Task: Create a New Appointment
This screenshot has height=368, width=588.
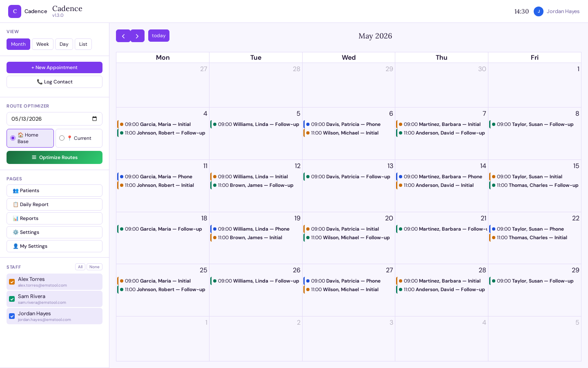Action: 54,67
